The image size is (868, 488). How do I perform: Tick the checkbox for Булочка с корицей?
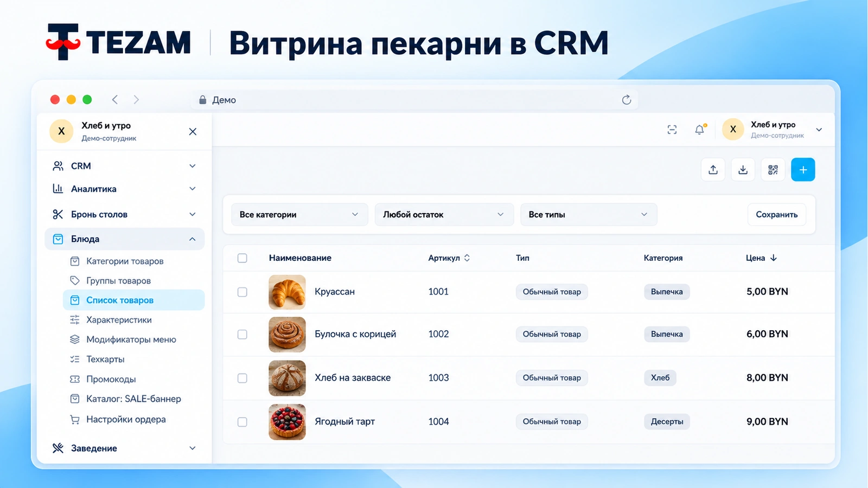coord(242,335)
